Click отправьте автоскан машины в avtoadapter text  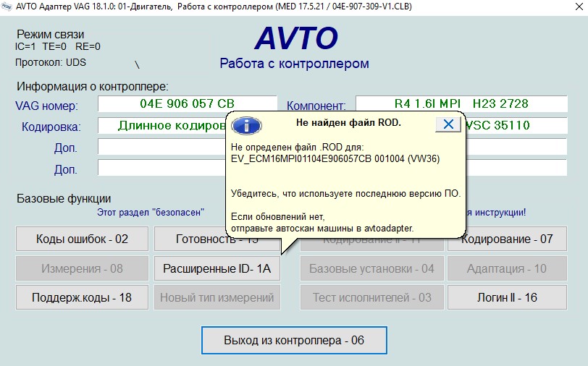pyautogui.click(x=322, y=228)
